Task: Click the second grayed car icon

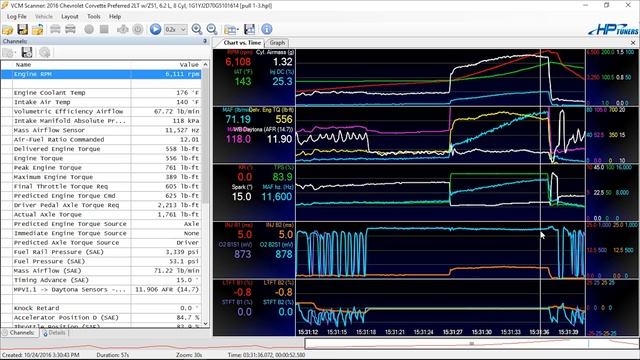Action: click(x=70, y=29)
